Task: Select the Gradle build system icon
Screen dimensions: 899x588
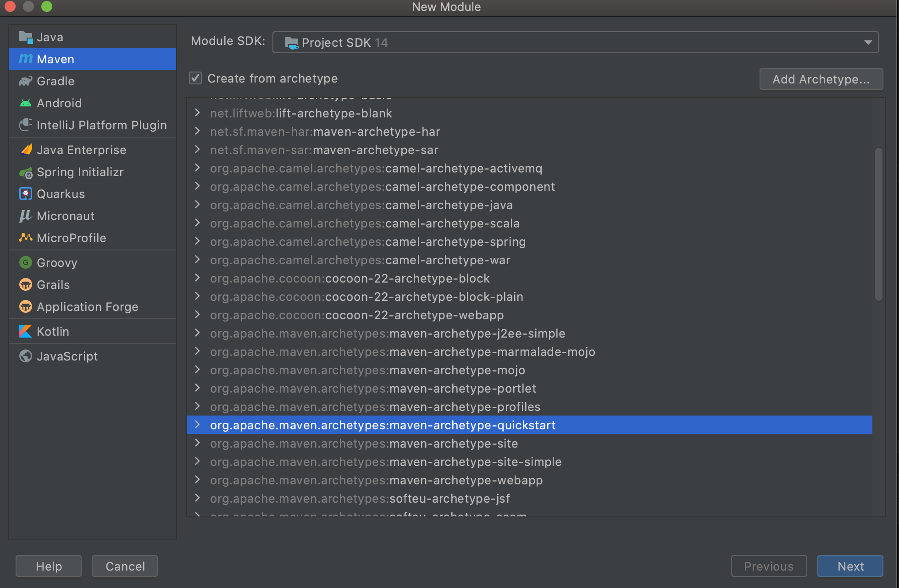Action: 26,81
